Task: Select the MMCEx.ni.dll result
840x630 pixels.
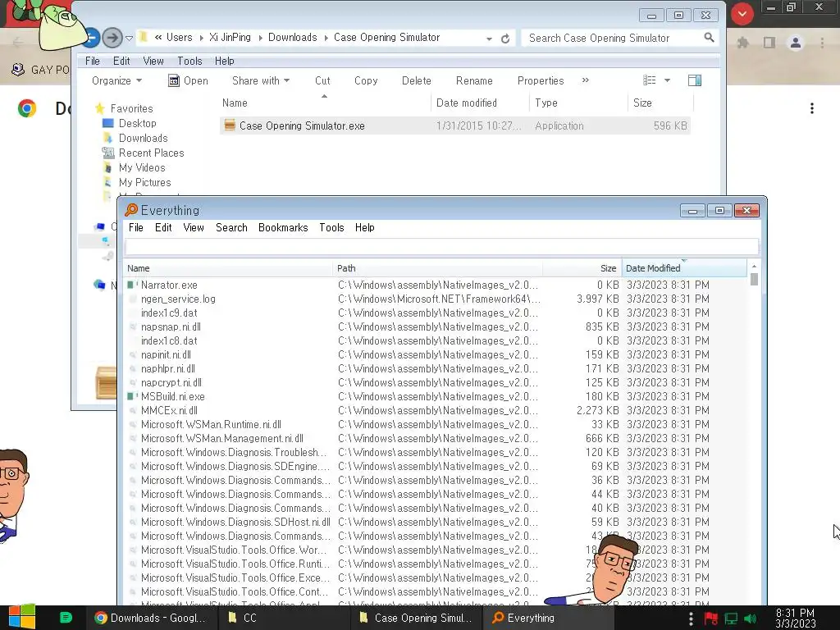Action: pos(435,410)
